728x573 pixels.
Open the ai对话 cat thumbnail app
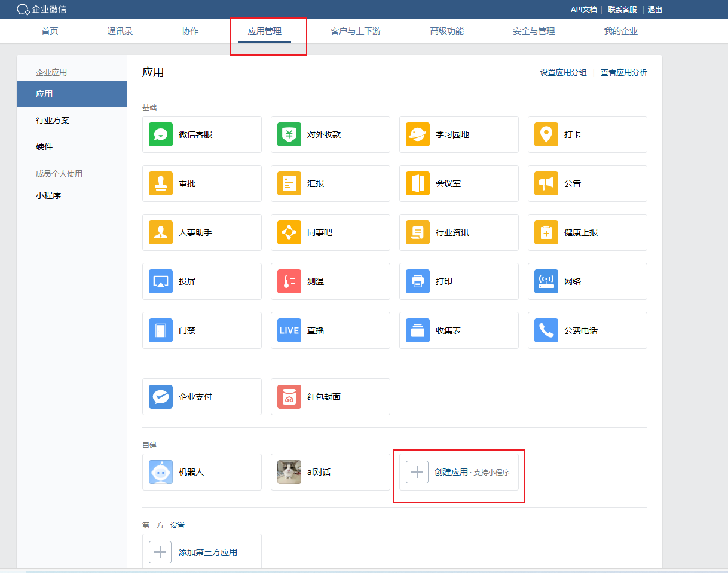pyautogui.click(x=289, y=472)
